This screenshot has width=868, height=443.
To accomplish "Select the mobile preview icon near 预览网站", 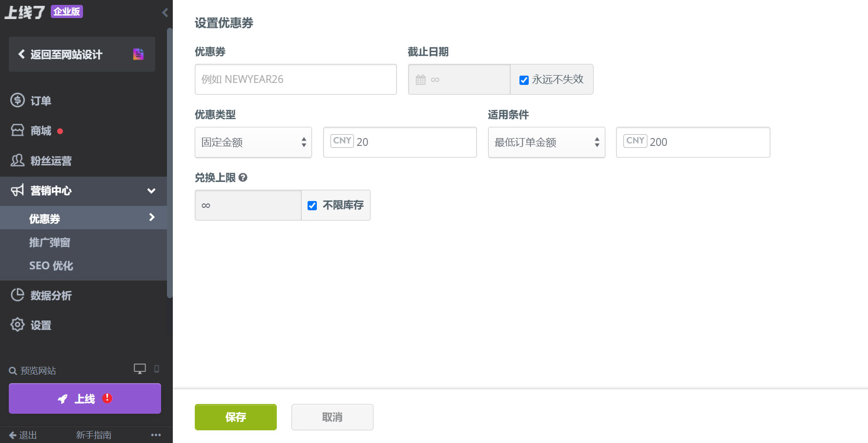I will (x=157, y=369).
